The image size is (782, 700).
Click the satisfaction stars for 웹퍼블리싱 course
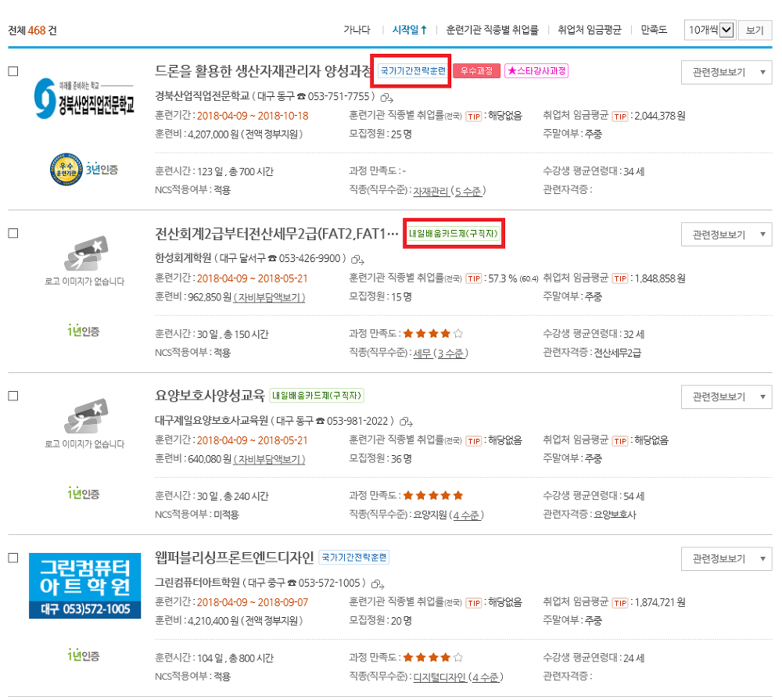pos(433,658)
